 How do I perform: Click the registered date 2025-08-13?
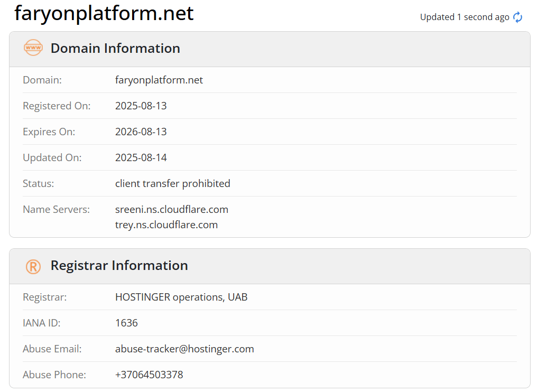(141, 106)
